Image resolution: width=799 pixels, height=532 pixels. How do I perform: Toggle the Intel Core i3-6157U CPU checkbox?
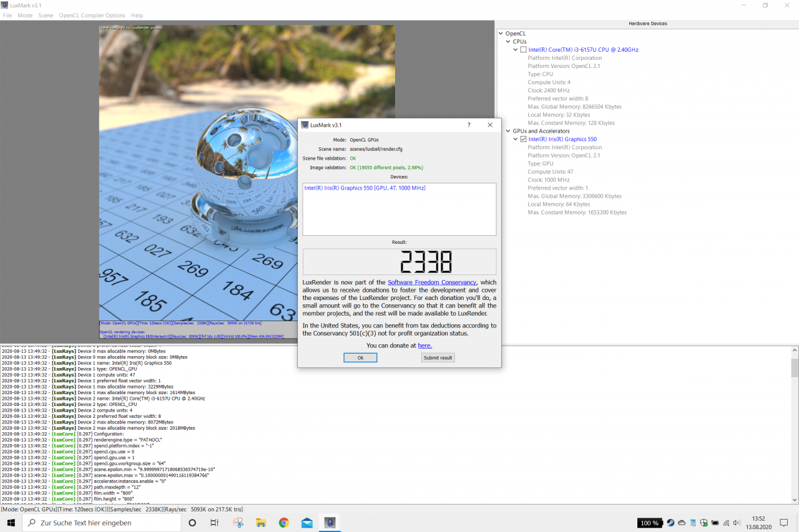pos(523,50)
